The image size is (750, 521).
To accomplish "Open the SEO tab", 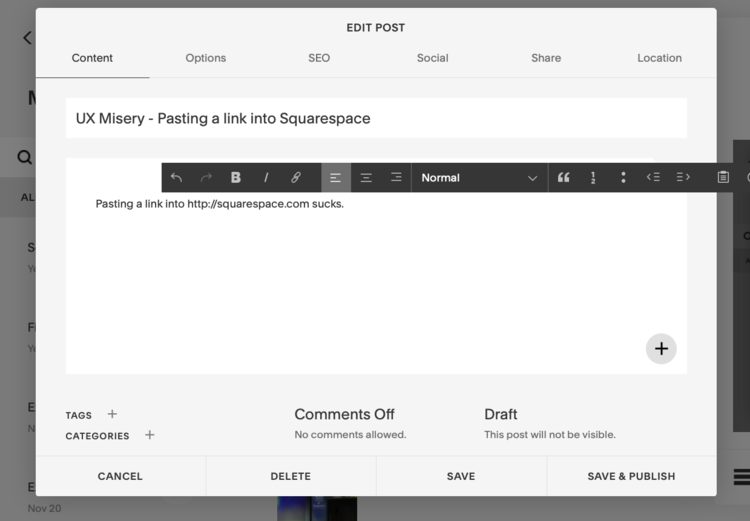I will click(x=319, y=58).
